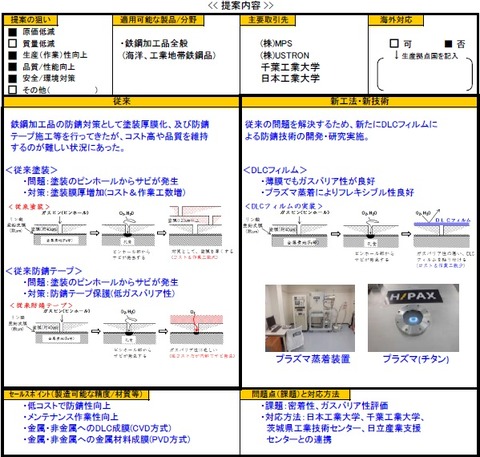Screen dimensions: 480x457
Task: Select the 海外対応 header label
Action: pos(396,20)
